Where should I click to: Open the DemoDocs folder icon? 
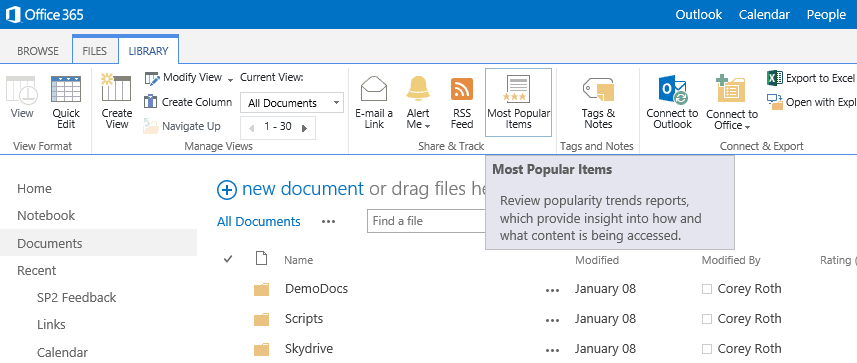point(262,289)
